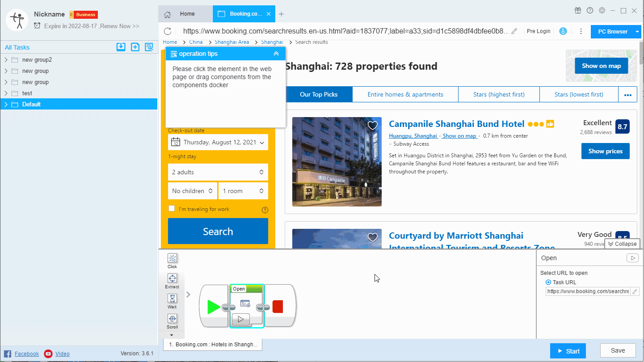644x362 pixels.
Task: Open the PC Browser dropdown
Action: tap(637, 31)
